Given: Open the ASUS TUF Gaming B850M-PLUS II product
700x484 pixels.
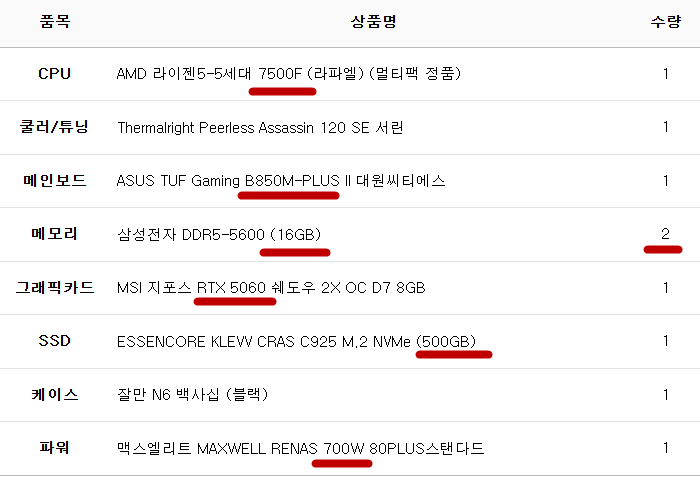Looking at the screenshot, I should point(281,181).
